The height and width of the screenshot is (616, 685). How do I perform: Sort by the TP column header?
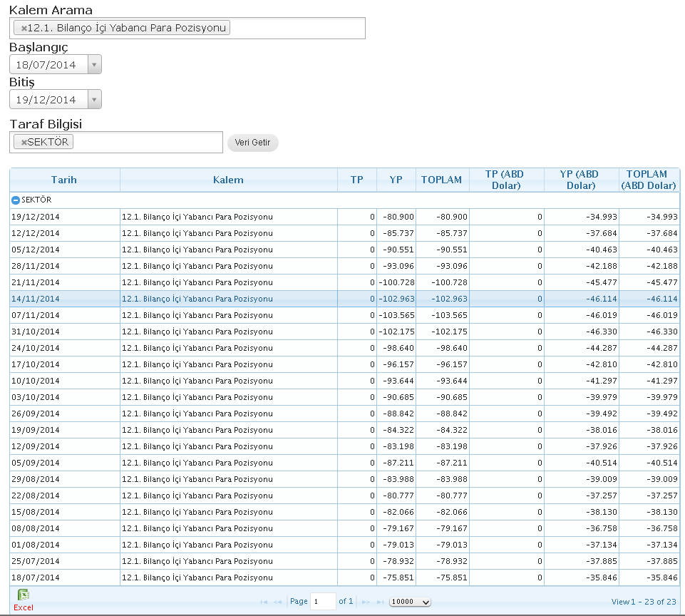coord(357,180)
